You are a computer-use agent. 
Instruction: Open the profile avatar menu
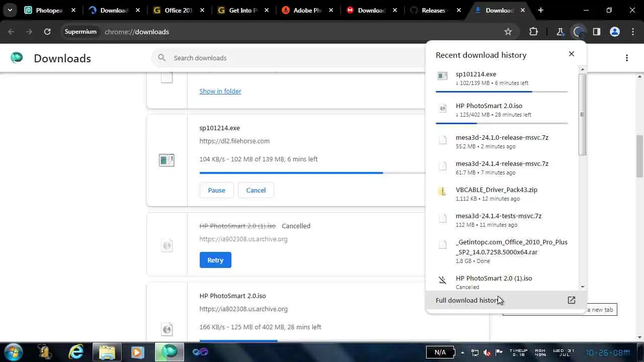tap(615, 32)
